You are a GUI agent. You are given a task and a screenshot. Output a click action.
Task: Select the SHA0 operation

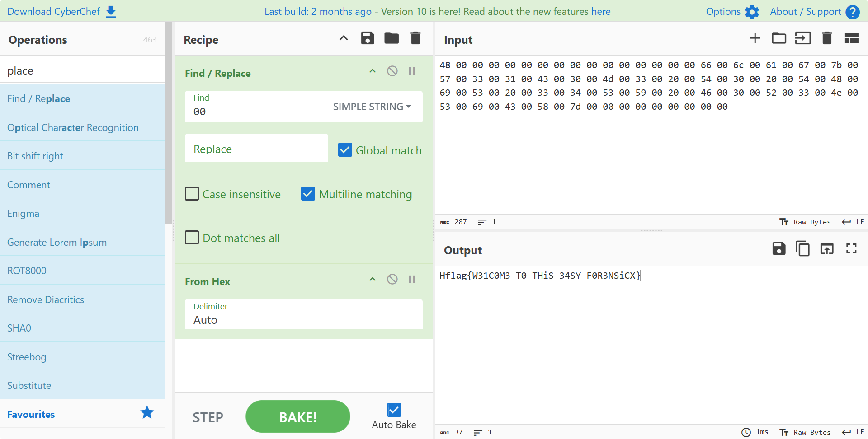coord(83,328)
